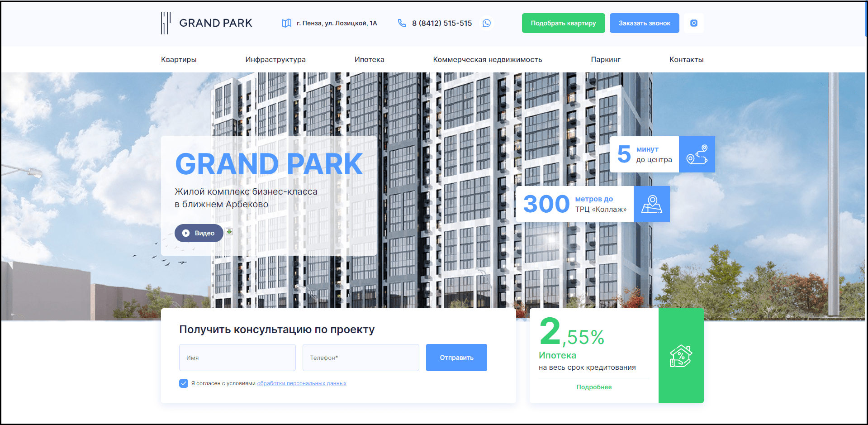
Task: Open the Instagram page icon
Action: (x=693, y=23)
